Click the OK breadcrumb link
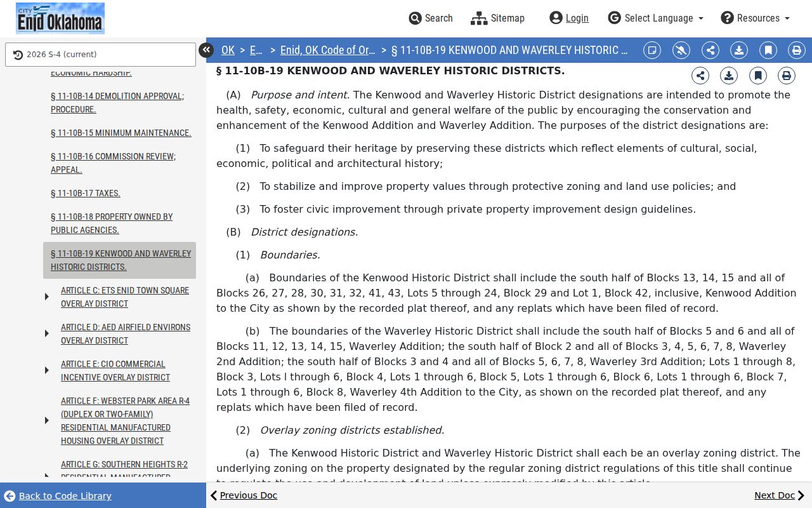This screenshot has width=812, height=508. coord(228,50)
